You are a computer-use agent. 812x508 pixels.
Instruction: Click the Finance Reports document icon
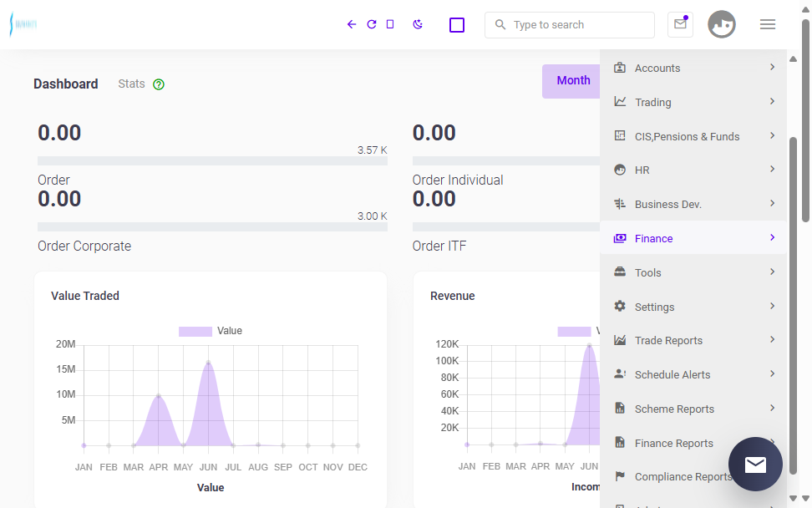point(619,442)
